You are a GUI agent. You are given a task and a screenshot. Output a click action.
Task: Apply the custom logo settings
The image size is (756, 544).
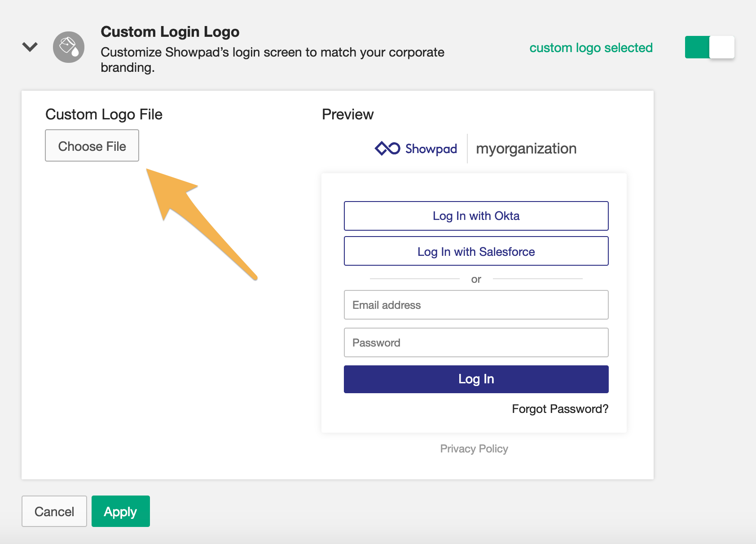121,511
